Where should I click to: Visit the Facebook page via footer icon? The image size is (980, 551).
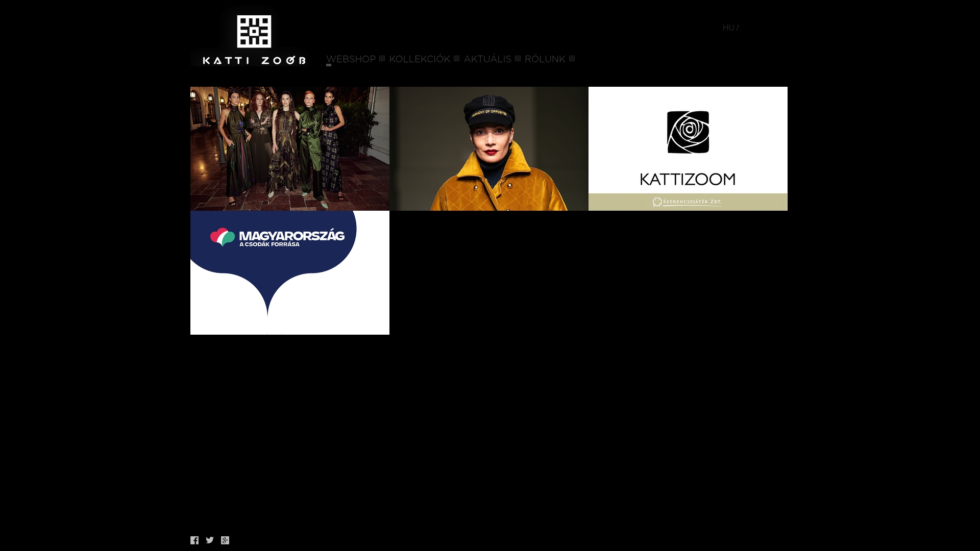(x=194, y=540)
